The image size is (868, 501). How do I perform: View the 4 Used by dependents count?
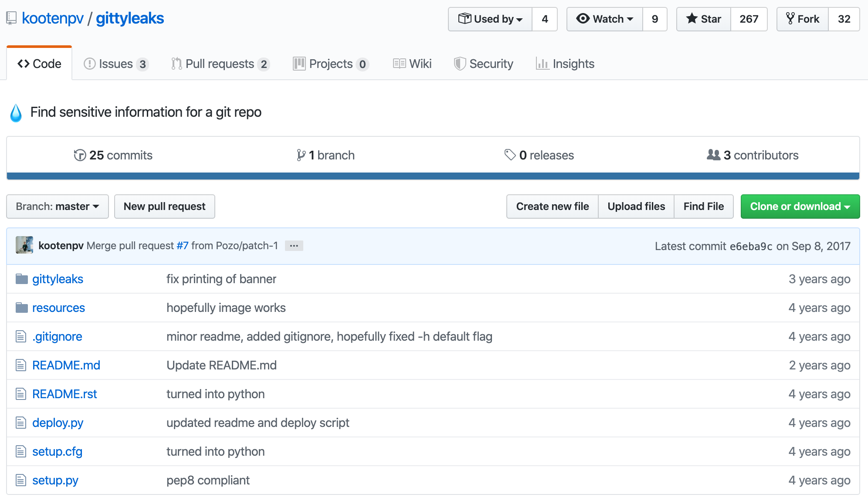(x=545, y=19)
